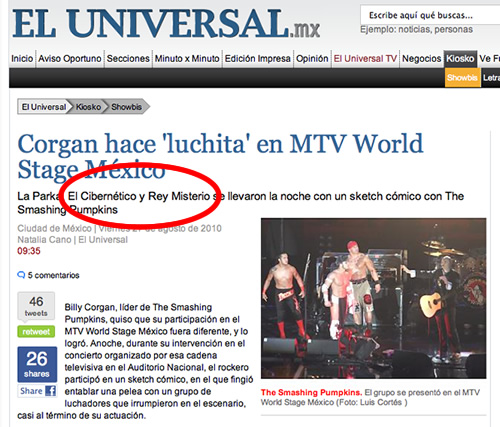Screen dimensions: 500x427
Task: Open the 46 tweets counter box
Action: click(36, 306)
